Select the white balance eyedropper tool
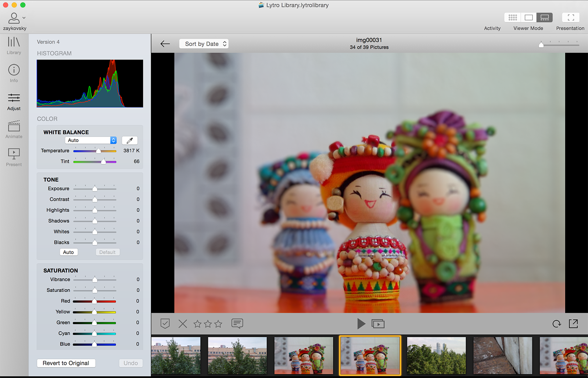The height and width of the screenshot is (378, 588). pos(129,140)
